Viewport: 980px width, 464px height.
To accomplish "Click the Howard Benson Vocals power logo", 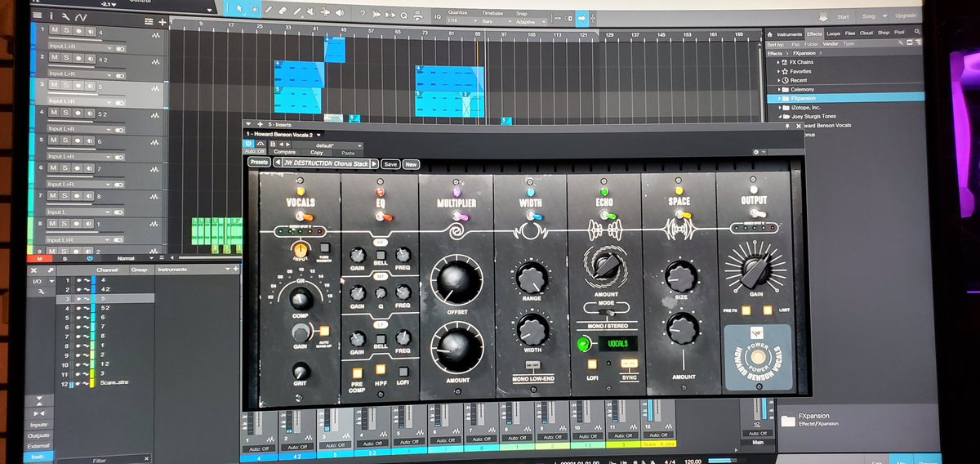I will tap(757, 359).
